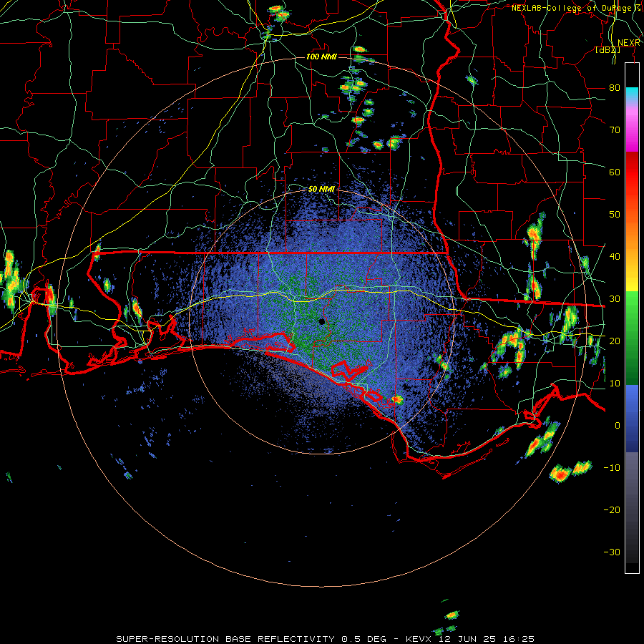
Task: Click the 16:25 timestamp in caption
Action: click(518, 639)
